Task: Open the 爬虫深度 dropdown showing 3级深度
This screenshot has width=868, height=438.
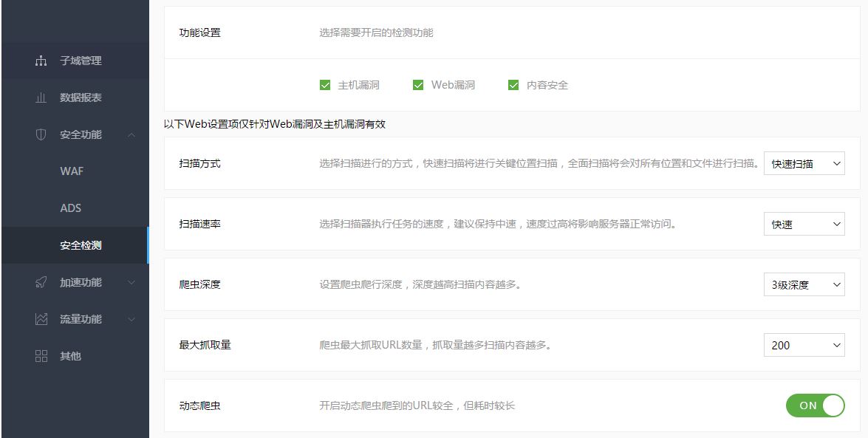Action: pos(804,284)
